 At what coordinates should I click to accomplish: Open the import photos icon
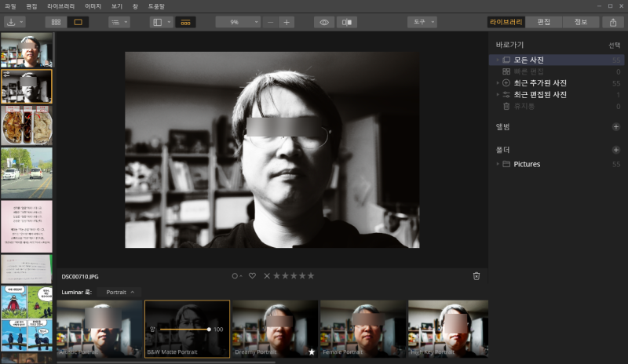pos(11,22)
